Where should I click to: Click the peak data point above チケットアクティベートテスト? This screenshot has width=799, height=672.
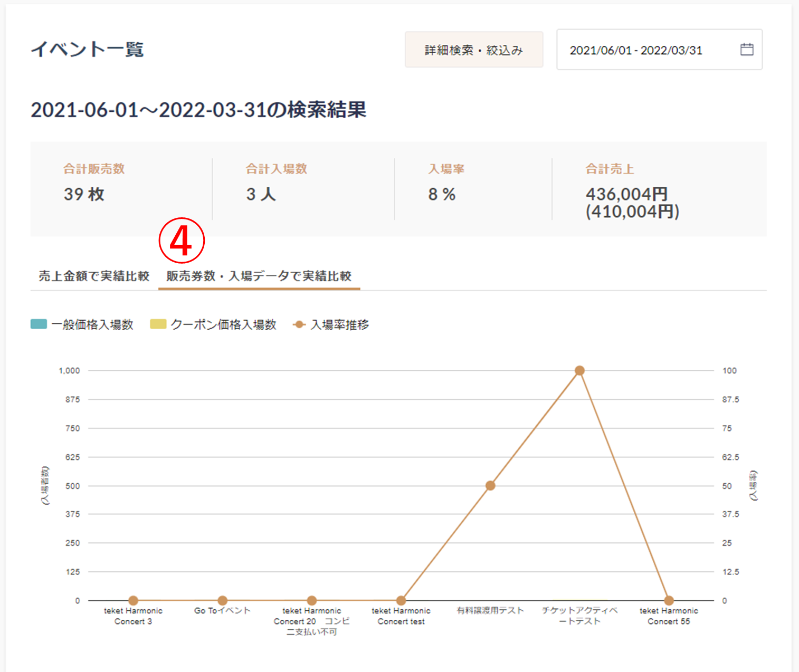click(x=580, y=370)
